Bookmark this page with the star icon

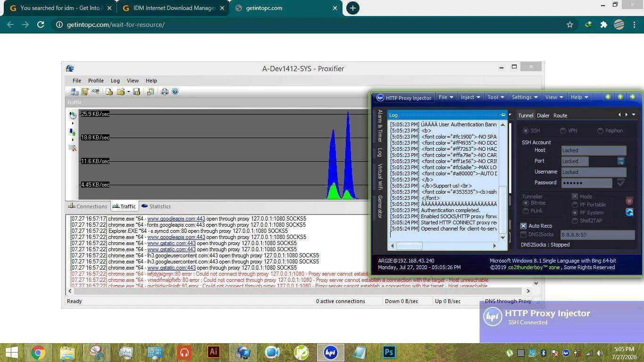570,25
